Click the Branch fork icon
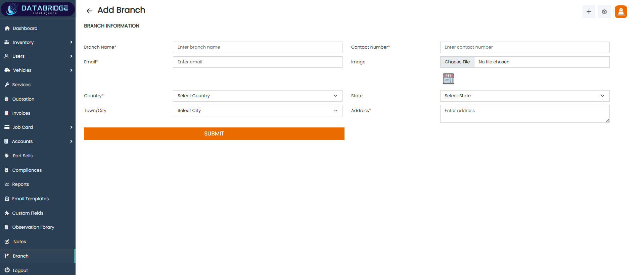 [6, 256]
